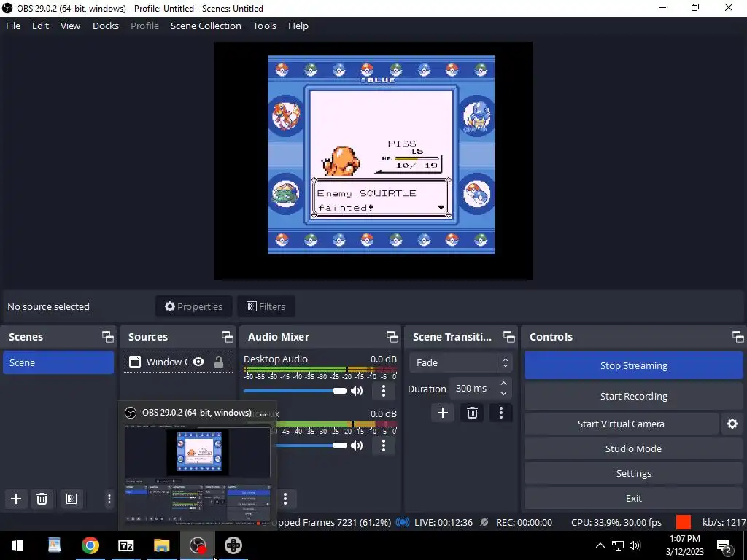Image resolution: width=747 pixels, height=560 pixels.
Task: Open the pinned image app on taskbar
Action: (x=54, y=545)
